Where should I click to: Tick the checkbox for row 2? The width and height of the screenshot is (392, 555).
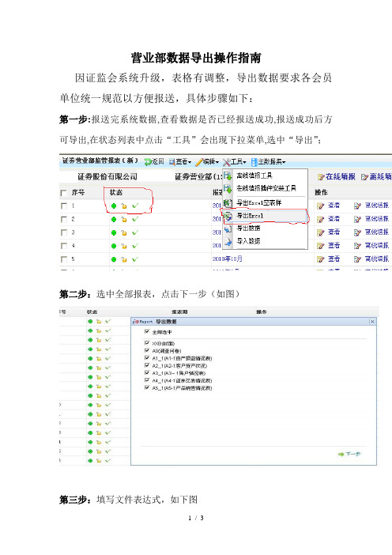coord(64,219)
